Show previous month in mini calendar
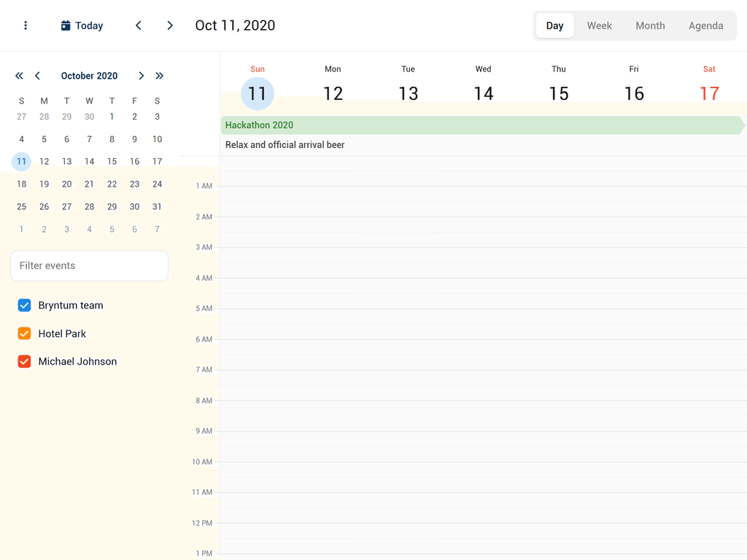 coord(37,76)
